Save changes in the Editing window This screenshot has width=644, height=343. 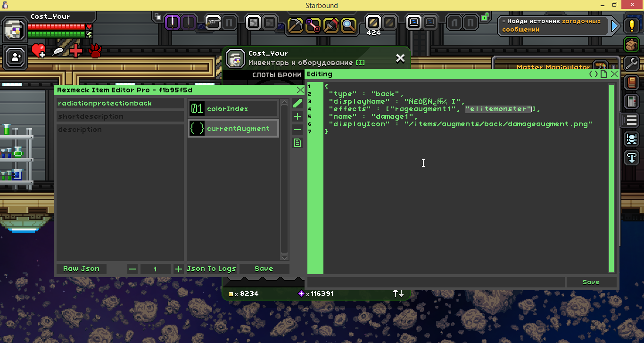(591, 282)
